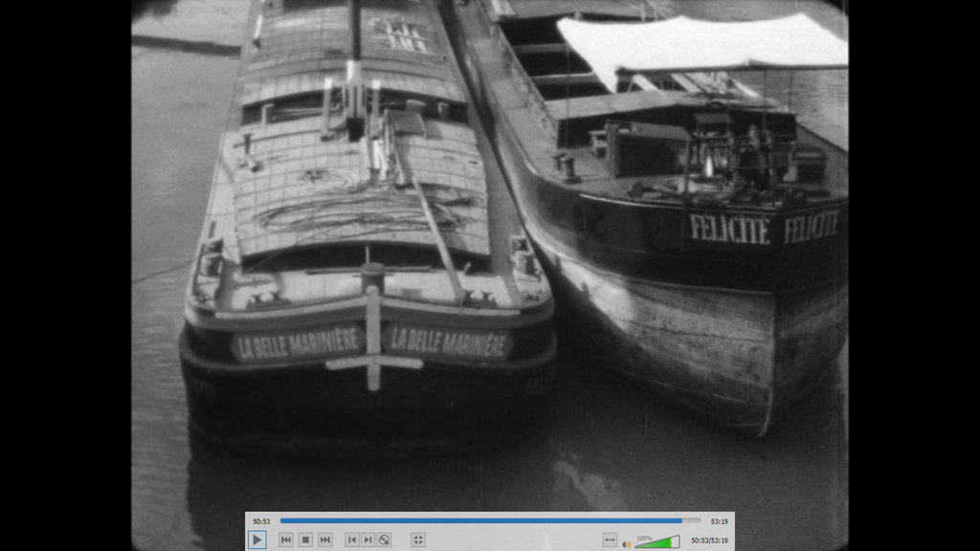Click the Félicité boat nameplate in video

(729, 230)
